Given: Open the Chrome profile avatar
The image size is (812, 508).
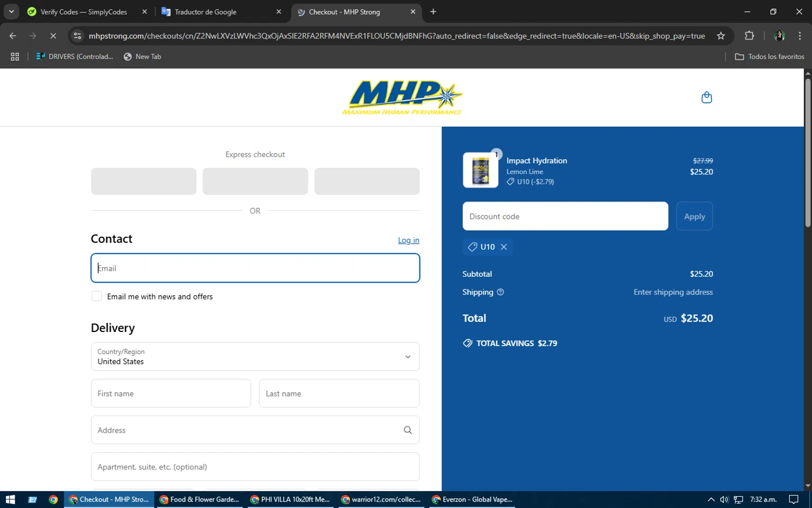Looking at the screenshot, I should [x=780, y=36].
